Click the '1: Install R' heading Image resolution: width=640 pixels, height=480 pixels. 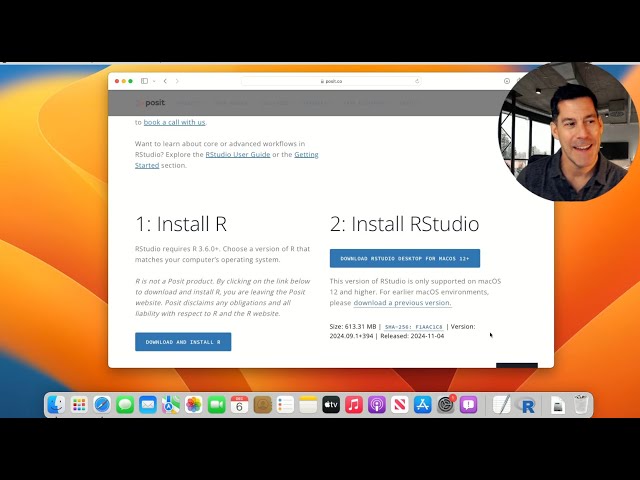pos(181,224)
